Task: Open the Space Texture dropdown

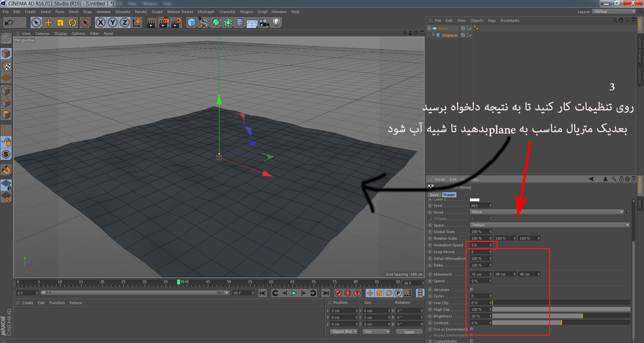Action: (x=550, y=225)
